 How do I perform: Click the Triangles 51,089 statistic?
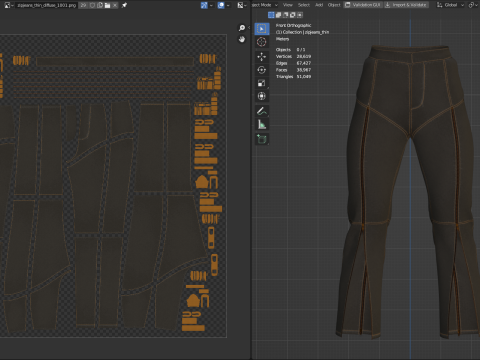click(x=293, y=76)
